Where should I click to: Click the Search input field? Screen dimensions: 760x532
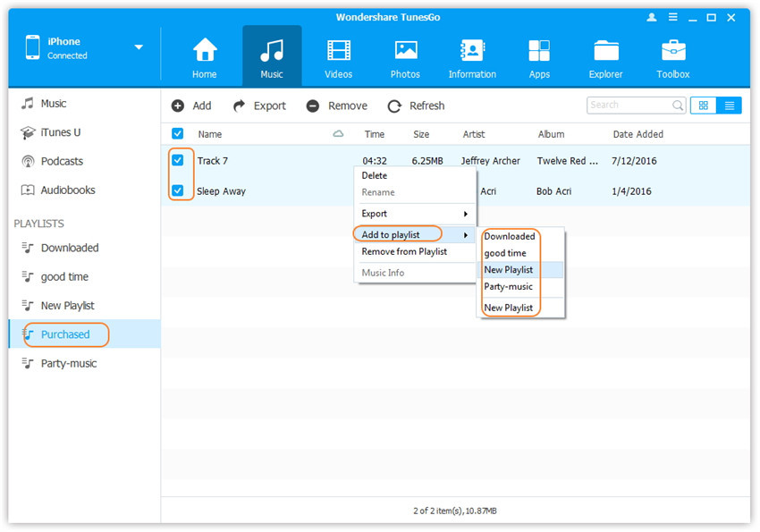[x=630, y=106]
